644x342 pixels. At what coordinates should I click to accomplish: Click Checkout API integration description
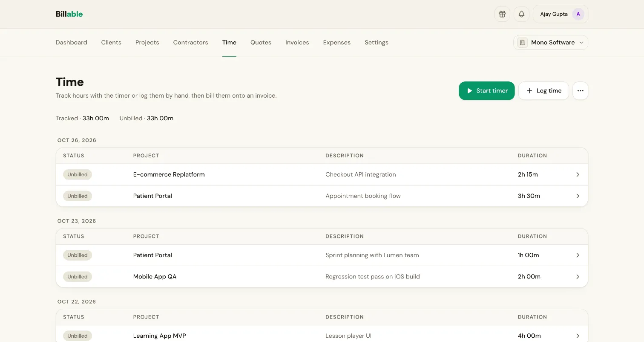point(361,174)
